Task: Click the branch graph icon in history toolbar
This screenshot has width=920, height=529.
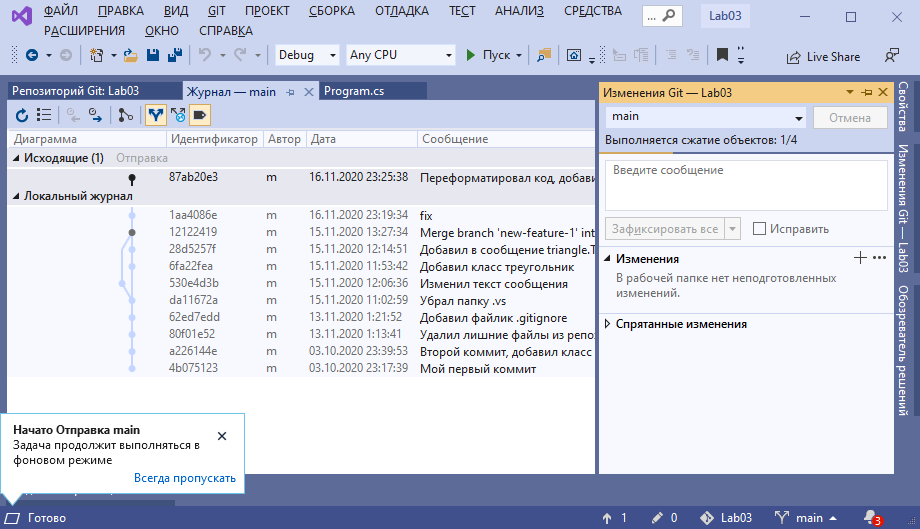Action: coord(125,115)
